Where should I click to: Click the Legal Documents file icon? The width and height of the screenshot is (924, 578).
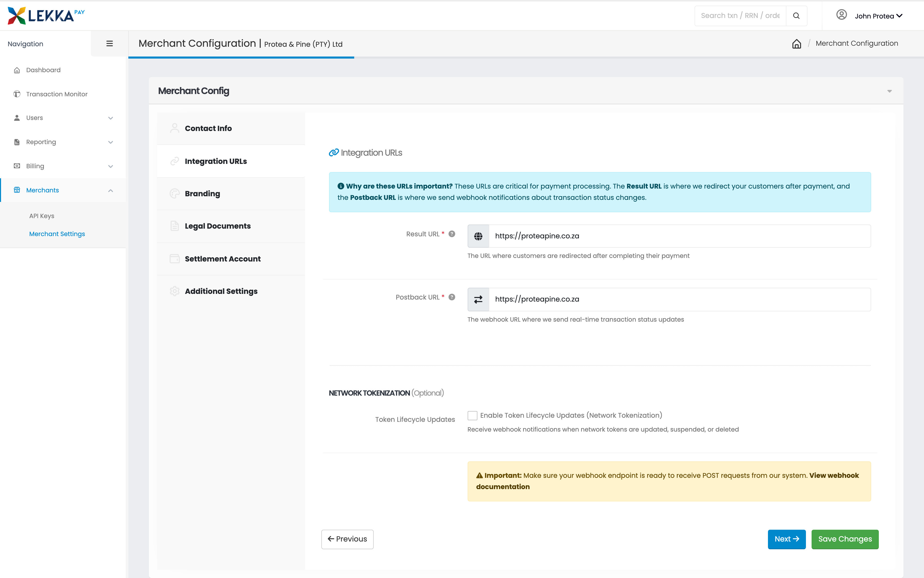click(x=175, y=226)
